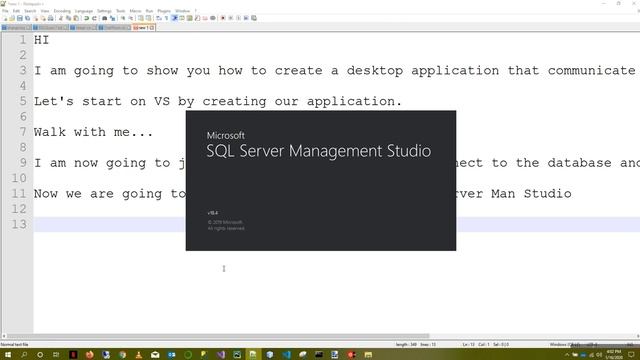Open the Windows Start menu

(7, 355)
